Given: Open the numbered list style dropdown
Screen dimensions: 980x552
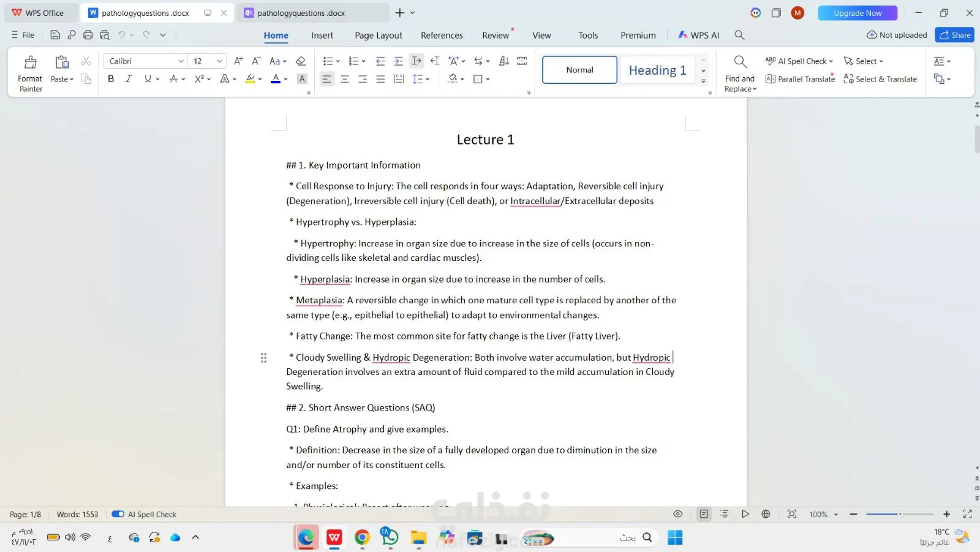Looking at the screenshot, I should 363,61.
